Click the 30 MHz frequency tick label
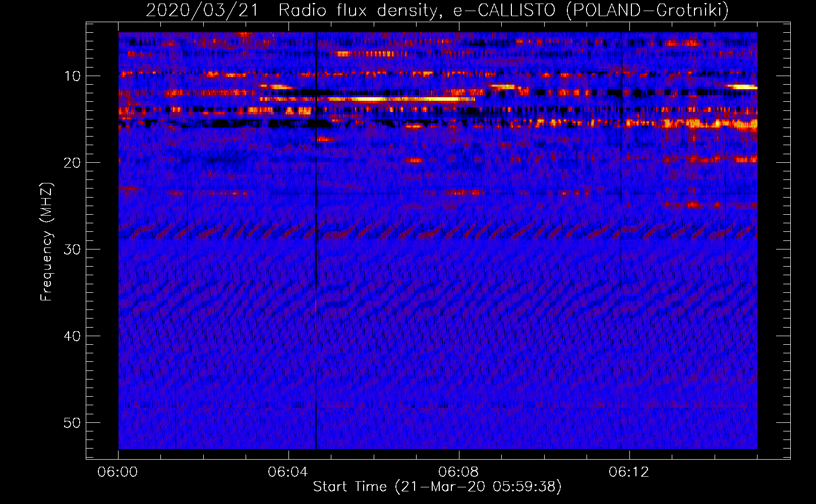Screen dimensions: 816x504 [73, 249]
